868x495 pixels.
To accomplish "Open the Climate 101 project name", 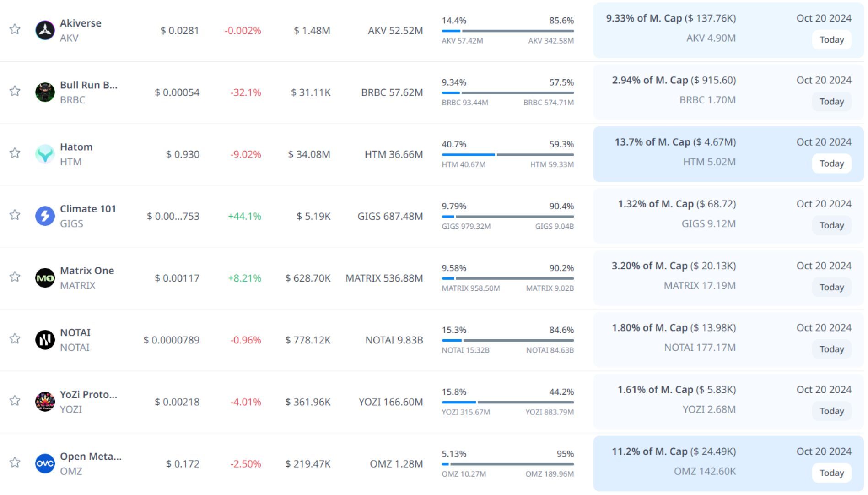I will [88, 209].
